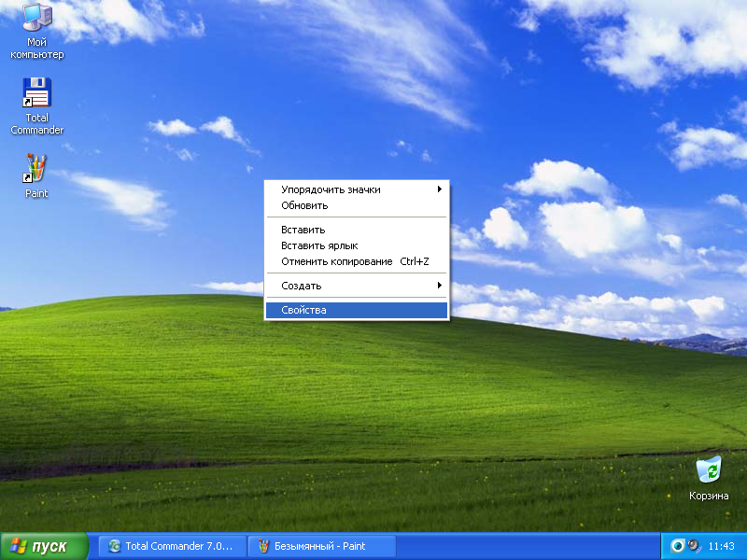The width and height of the screenshot is (747, 560).
Task: Choose Вставить in the context menu
Action: 357,230
